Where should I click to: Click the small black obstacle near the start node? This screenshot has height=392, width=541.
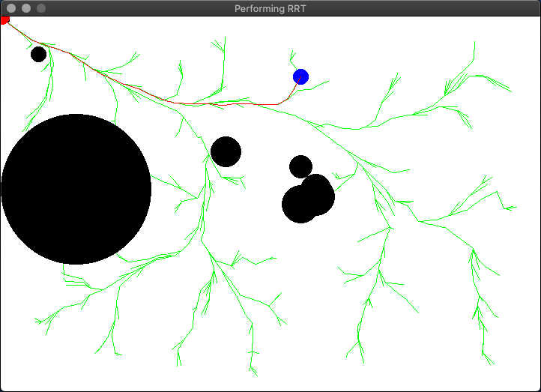tap(38, 54)
